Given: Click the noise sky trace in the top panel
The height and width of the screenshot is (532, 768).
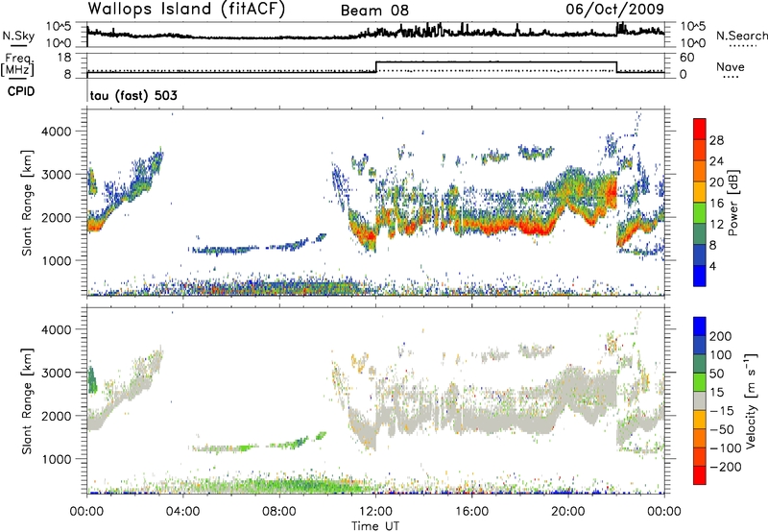Looking at the screenshot, I should [375, 34].
